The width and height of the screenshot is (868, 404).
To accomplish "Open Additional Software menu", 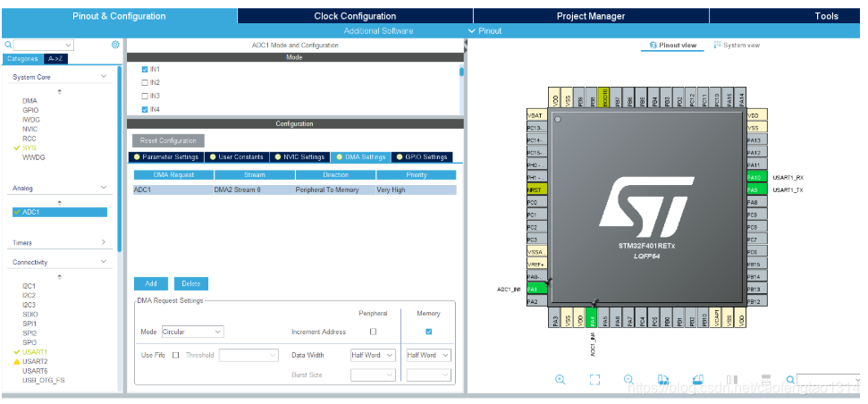I will (378, 31).
